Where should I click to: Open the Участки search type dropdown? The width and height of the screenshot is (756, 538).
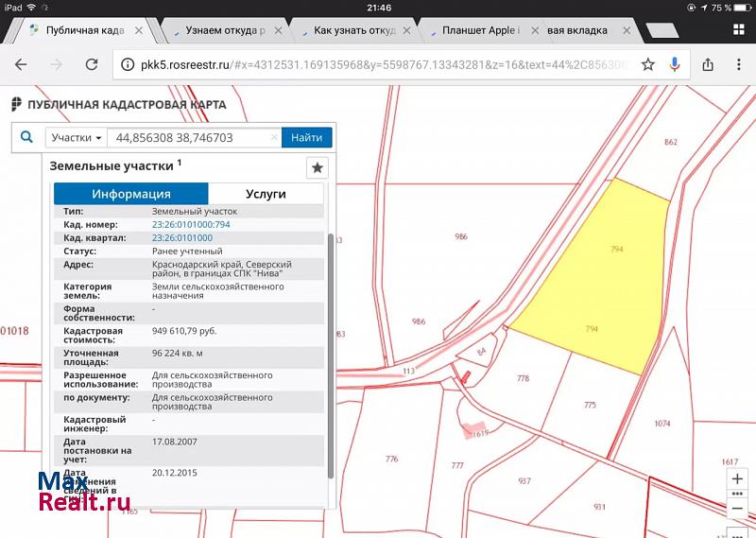click(x=77, y=138)
